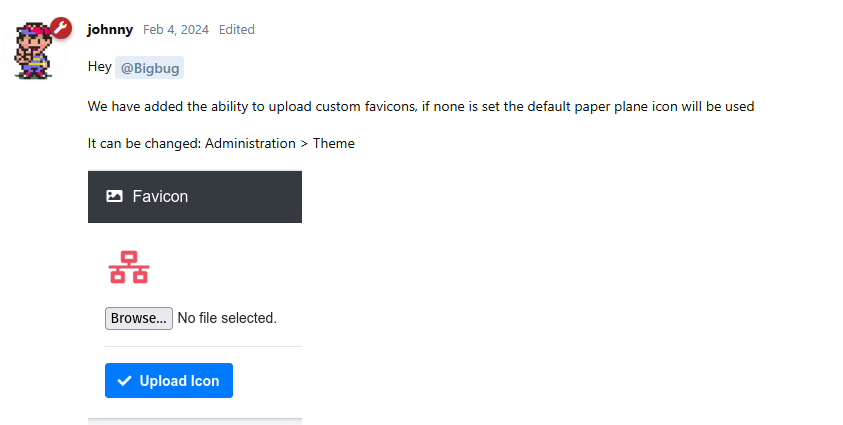This screenshot has width=843, height=425.
Task: Open the @Bigbug mention
Action: tap(149, 68)
